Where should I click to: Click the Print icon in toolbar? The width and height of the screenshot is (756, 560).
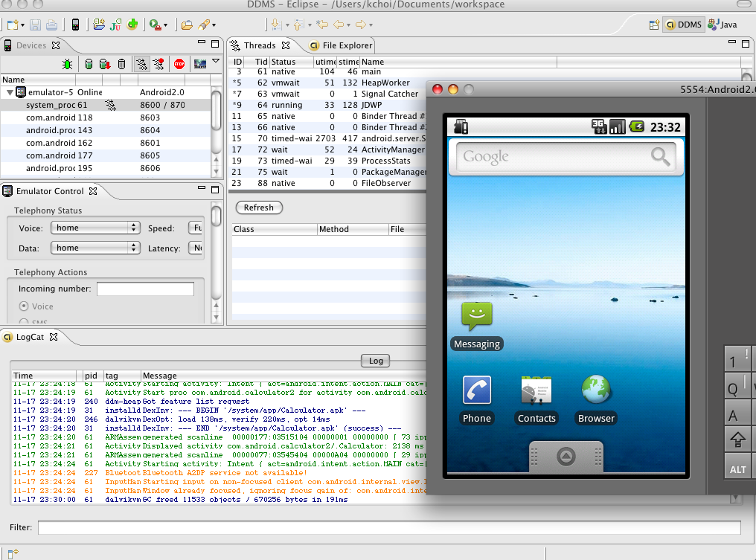point(51,25)
